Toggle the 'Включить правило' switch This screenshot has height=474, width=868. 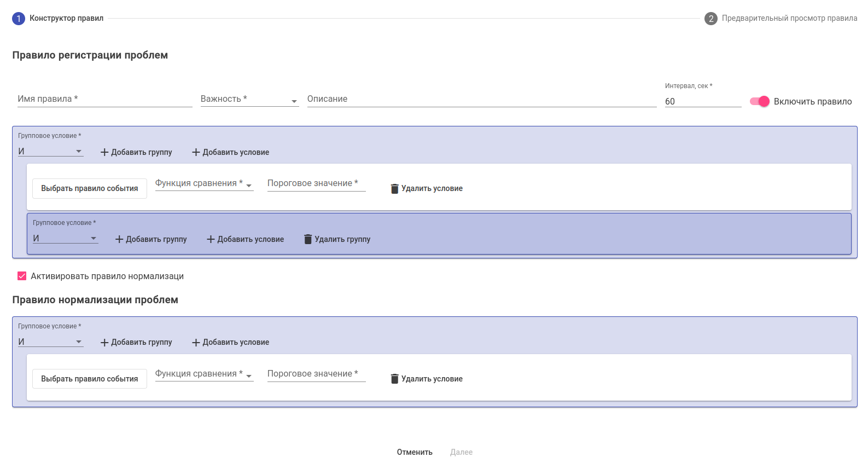click(759, 101)
